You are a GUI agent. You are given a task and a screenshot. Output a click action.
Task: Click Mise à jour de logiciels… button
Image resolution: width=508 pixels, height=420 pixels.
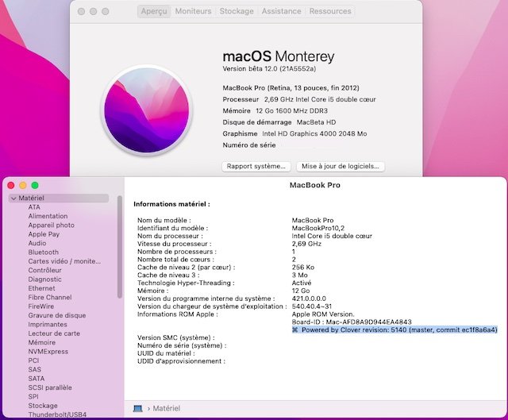tap(341, 166)
